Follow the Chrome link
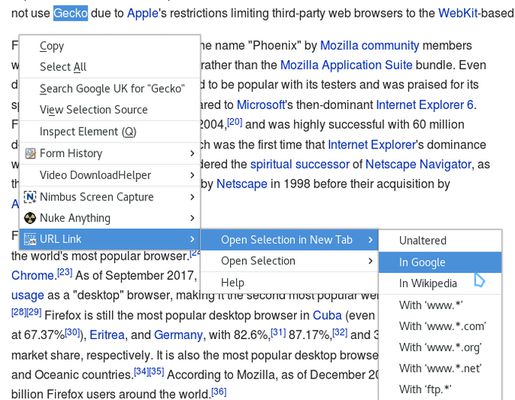Image resolution: width=515 pixels, height=400 pixels. [32, 276]
